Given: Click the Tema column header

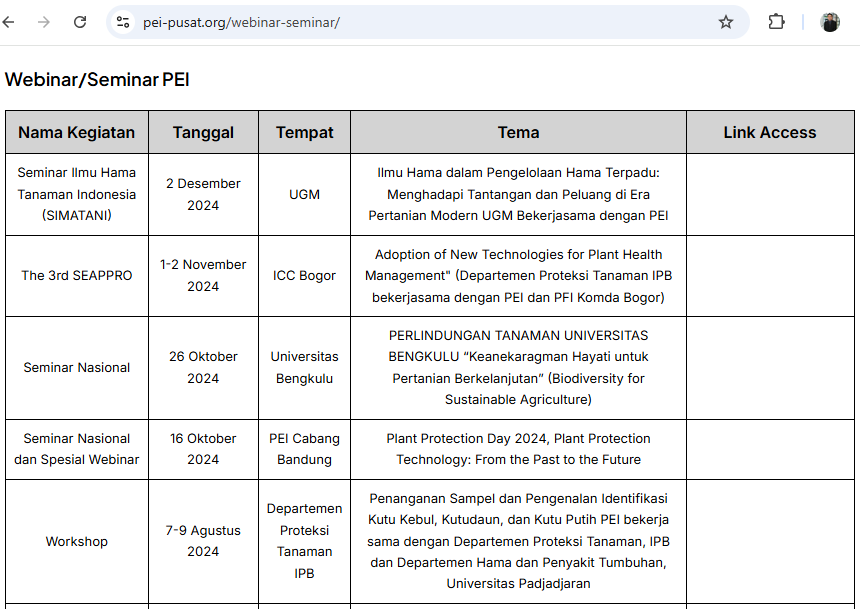Looking at the screenshot, I should coord(518,132).
